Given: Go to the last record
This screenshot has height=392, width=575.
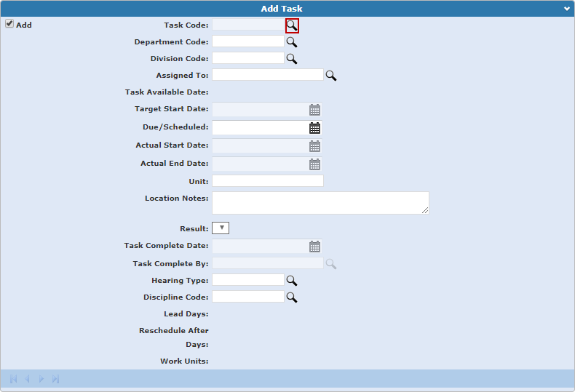Looking at the screenshot, I should point(55,379).
